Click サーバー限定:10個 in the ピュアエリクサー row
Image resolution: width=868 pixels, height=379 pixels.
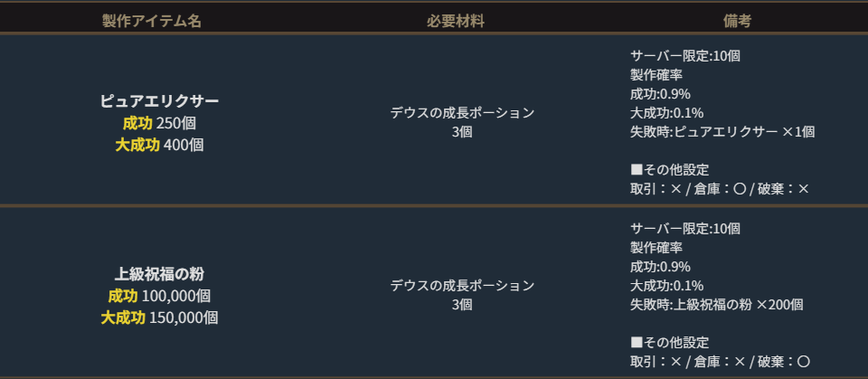coord(684,55)
